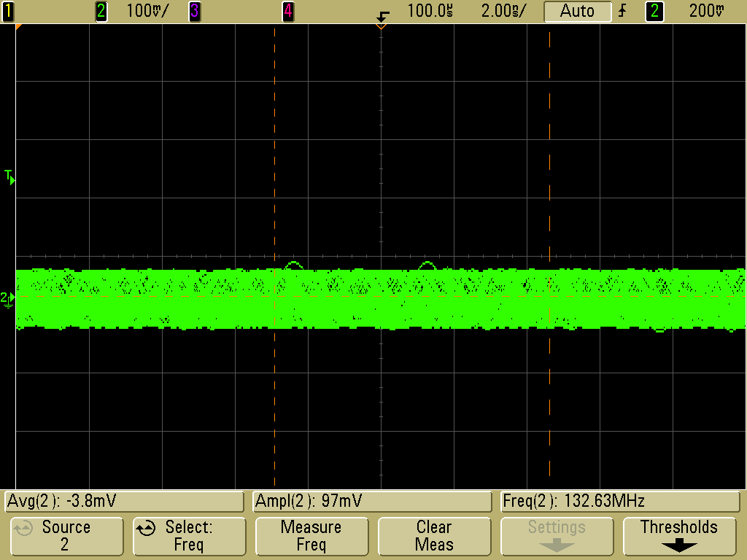Select the Source 2 softkey
This screenshot has width=747, height=560.
[66, 536]
